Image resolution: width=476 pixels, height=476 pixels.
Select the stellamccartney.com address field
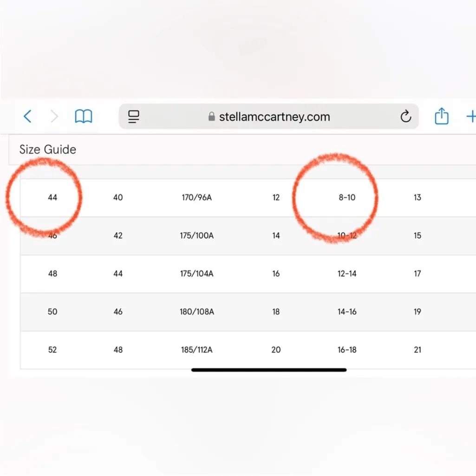pyautogui.click(x=269, y=116)
